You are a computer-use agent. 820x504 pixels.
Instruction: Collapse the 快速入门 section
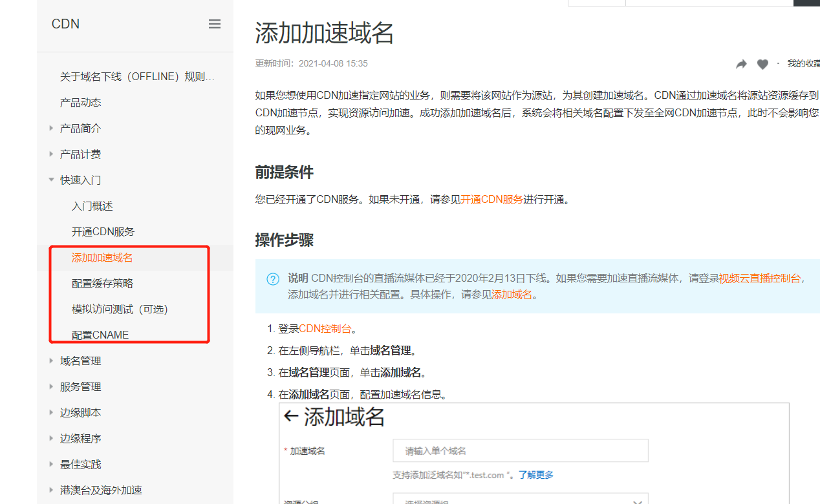coord(81,180)
